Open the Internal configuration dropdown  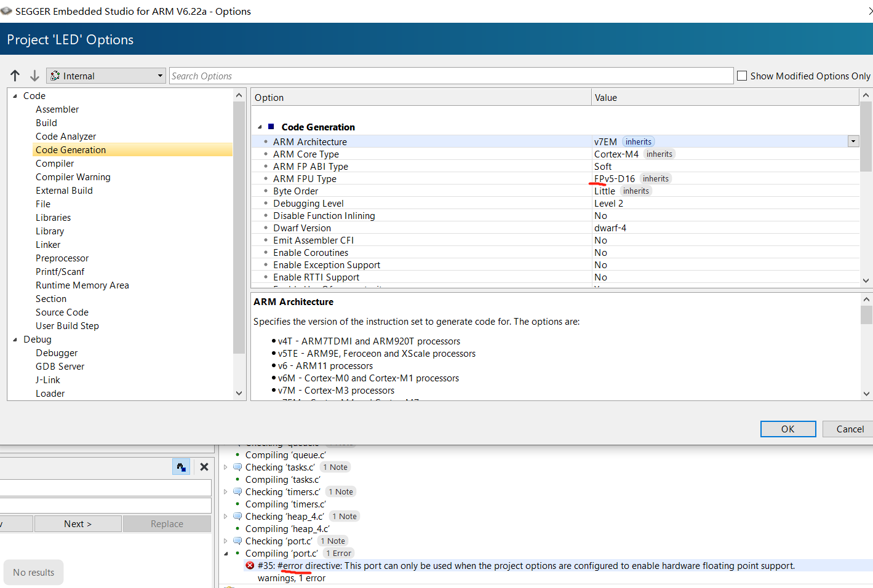(106, 76)
